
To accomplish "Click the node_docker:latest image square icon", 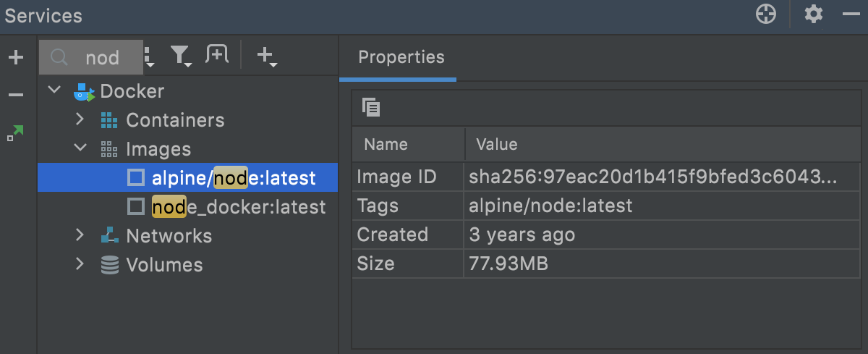I will coord(135,206).
